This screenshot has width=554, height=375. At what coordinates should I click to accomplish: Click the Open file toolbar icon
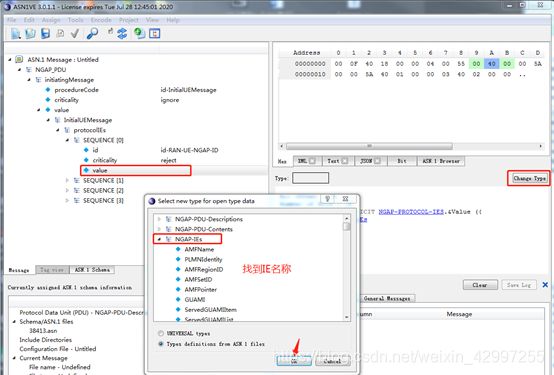coord(30,34)
